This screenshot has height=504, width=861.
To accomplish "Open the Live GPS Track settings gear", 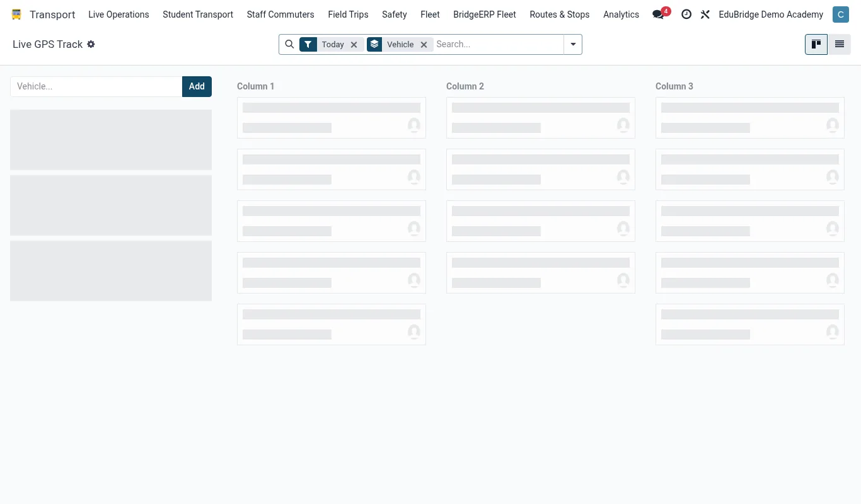I will click(x=91, y=44).
